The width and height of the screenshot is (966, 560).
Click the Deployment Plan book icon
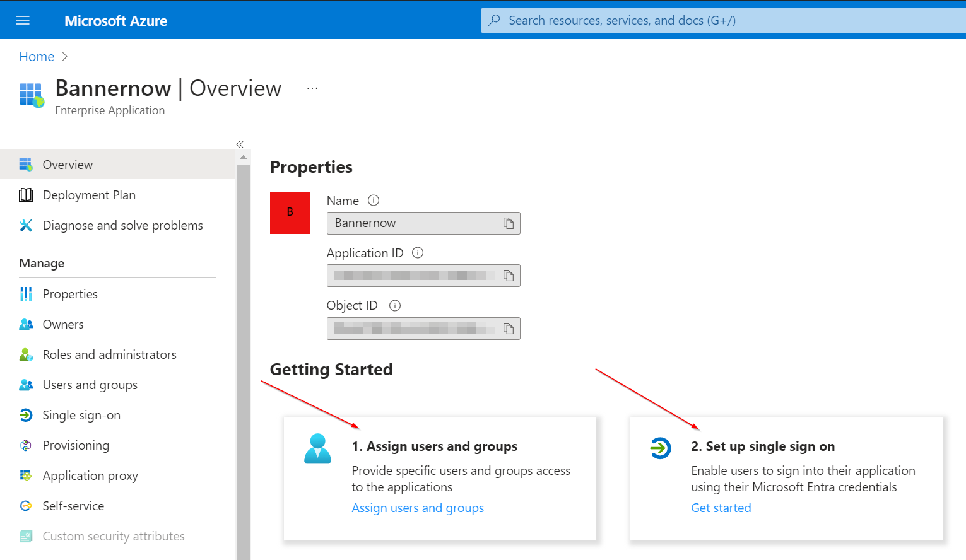point(26,195)
